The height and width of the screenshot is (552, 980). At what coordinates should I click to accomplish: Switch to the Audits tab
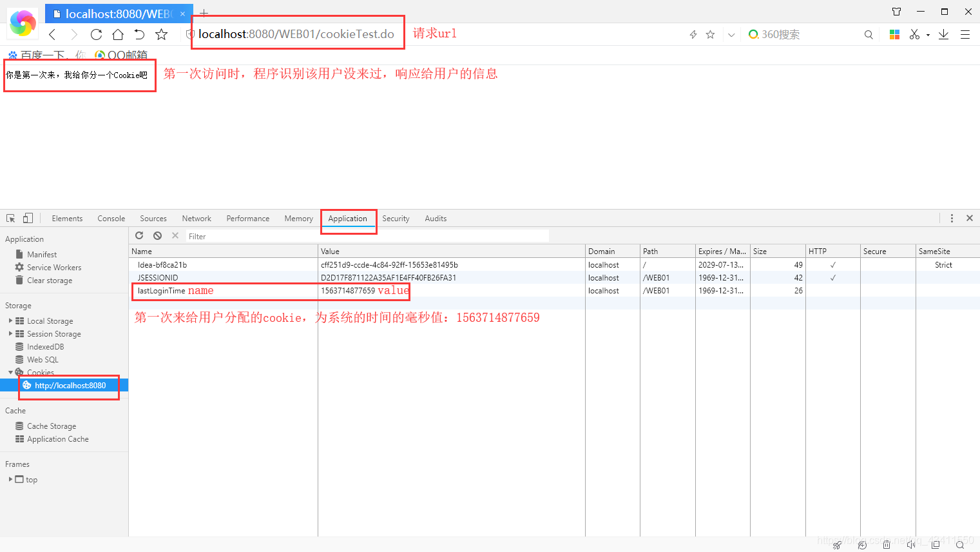point(436,219)
